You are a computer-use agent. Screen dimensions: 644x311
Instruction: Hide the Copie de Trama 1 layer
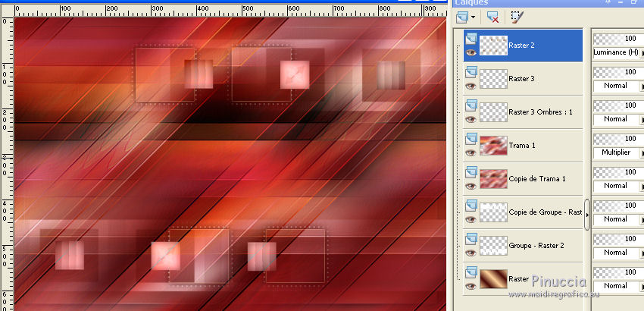pyautogui.click(x=471, y=186)
